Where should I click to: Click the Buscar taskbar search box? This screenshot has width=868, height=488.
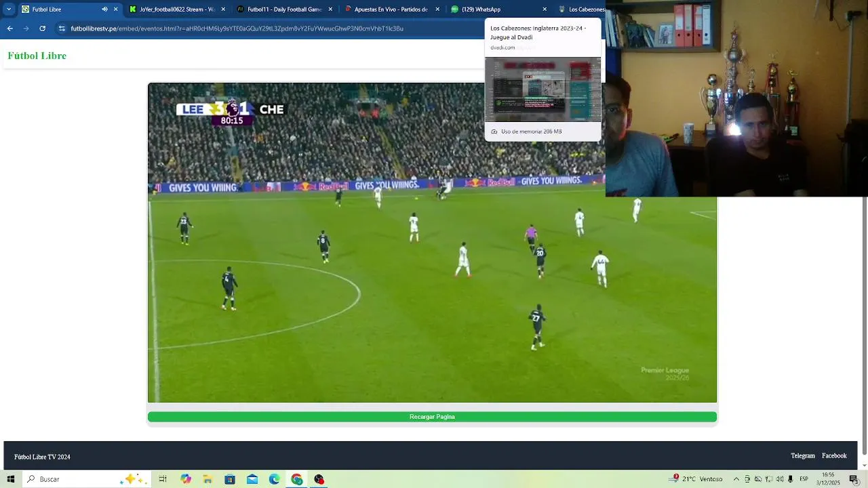click(x=87, y=479)
